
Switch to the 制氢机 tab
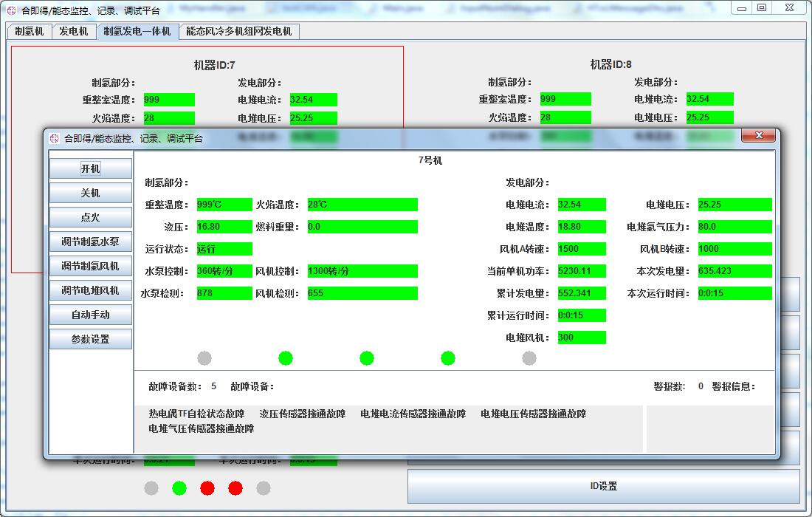tap(30, 32)
